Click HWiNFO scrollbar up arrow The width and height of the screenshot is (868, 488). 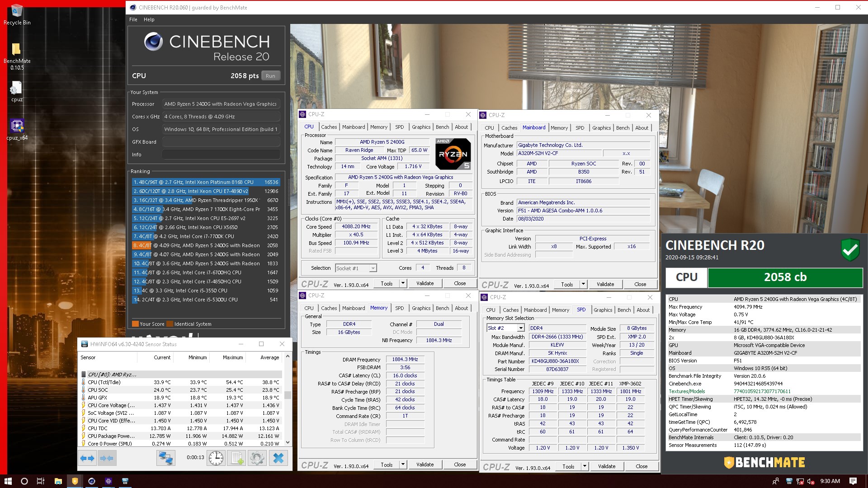tap(288, 357)
